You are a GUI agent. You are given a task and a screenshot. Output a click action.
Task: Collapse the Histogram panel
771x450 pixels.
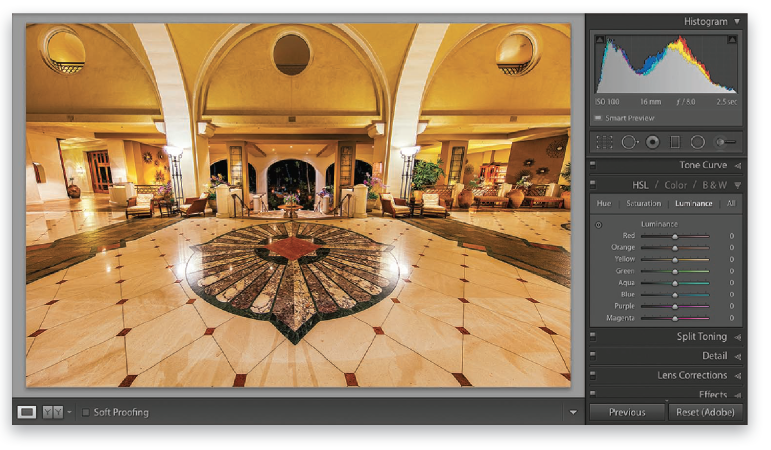coord(738,21)
